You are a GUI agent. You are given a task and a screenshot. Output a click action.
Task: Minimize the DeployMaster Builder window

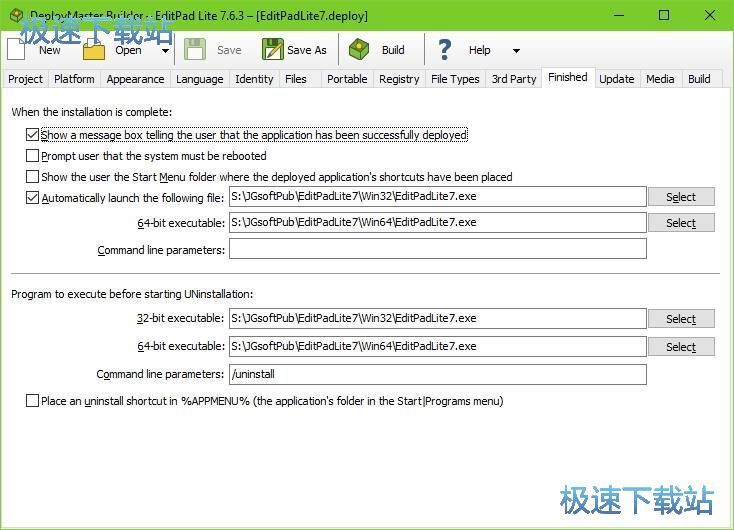point(619,15)
